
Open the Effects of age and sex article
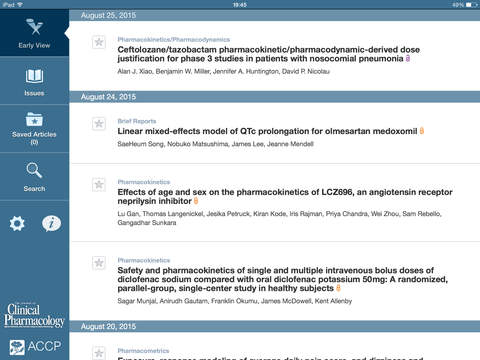[x=285, y=197]
